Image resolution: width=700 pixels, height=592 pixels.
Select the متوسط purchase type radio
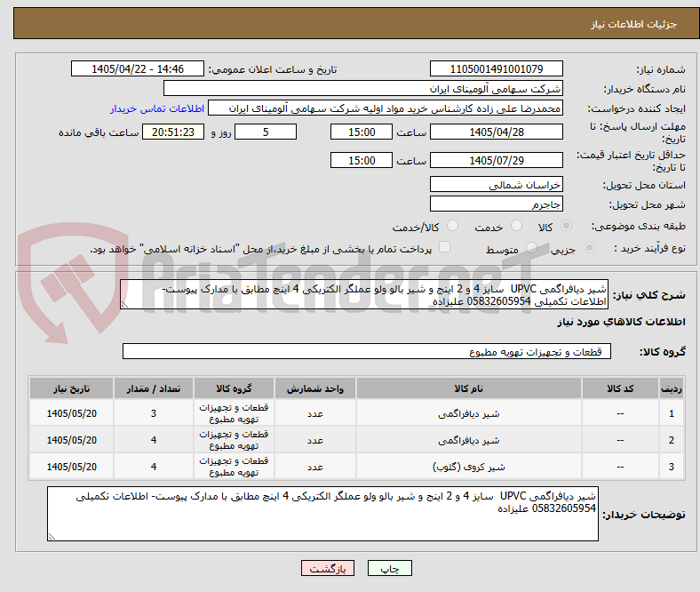click(x=531, y=247)
